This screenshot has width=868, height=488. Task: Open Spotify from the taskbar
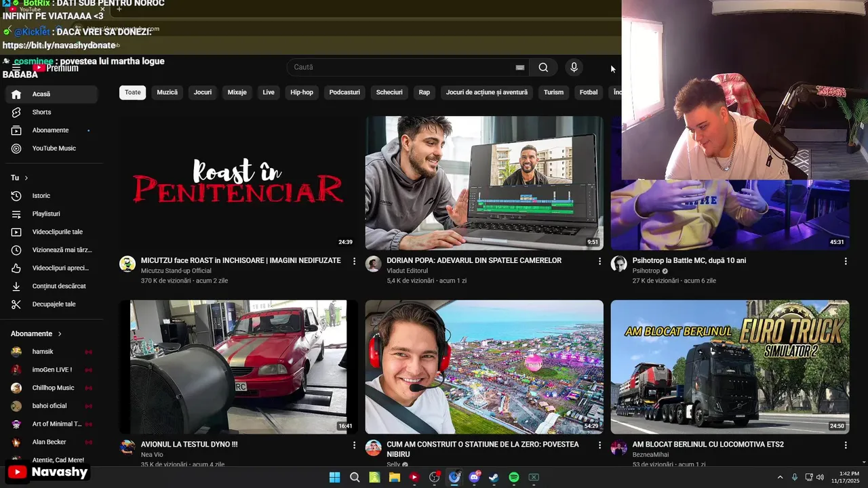tap(514, 478)
